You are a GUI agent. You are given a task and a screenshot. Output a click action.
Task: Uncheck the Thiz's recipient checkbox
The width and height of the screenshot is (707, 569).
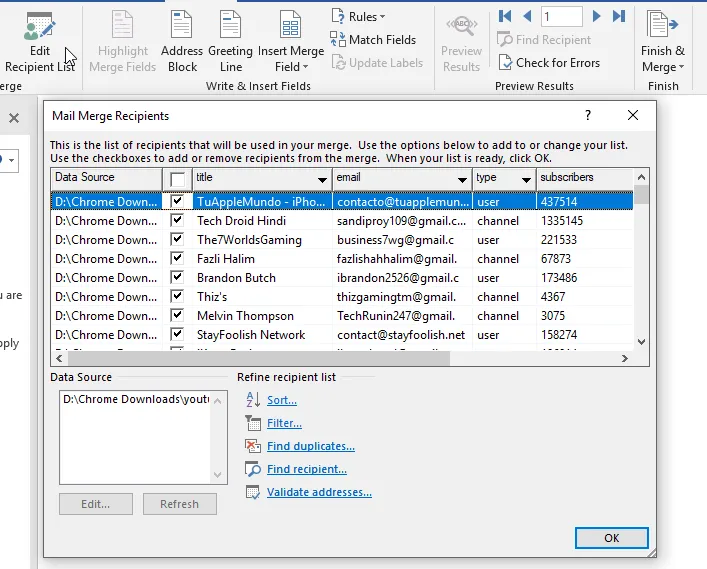pyautogui.click(x=177, y=296)
